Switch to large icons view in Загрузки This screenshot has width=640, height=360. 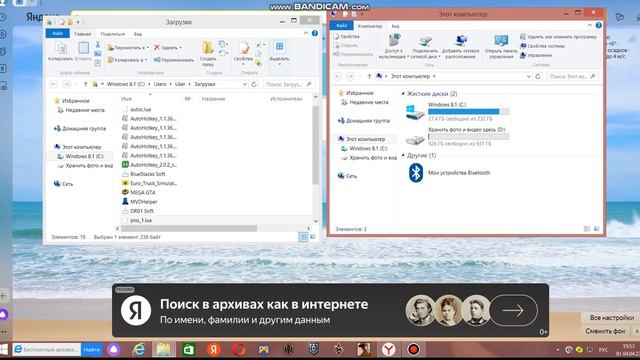313,237
